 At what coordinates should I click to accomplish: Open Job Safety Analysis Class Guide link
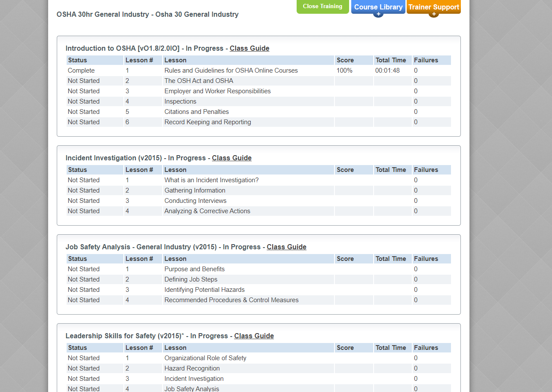click(286, 247)
